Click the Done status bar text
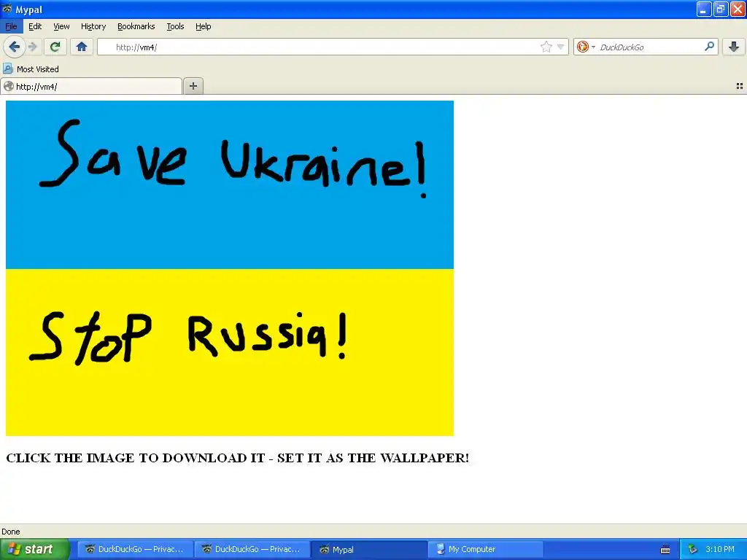 point(11,532)
